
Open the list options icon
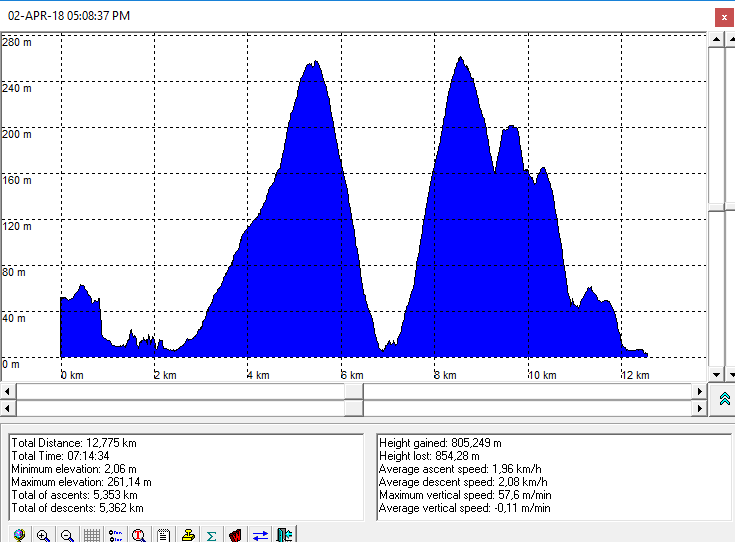pos(115,534)
